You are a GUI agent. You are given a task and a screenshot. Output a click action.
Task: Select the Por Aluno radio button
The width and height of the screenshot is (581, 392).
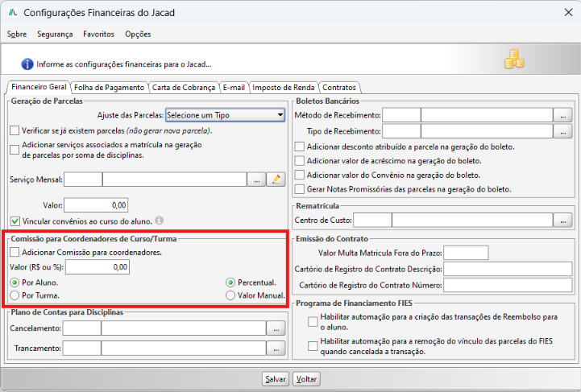click(x=15, y=283)
